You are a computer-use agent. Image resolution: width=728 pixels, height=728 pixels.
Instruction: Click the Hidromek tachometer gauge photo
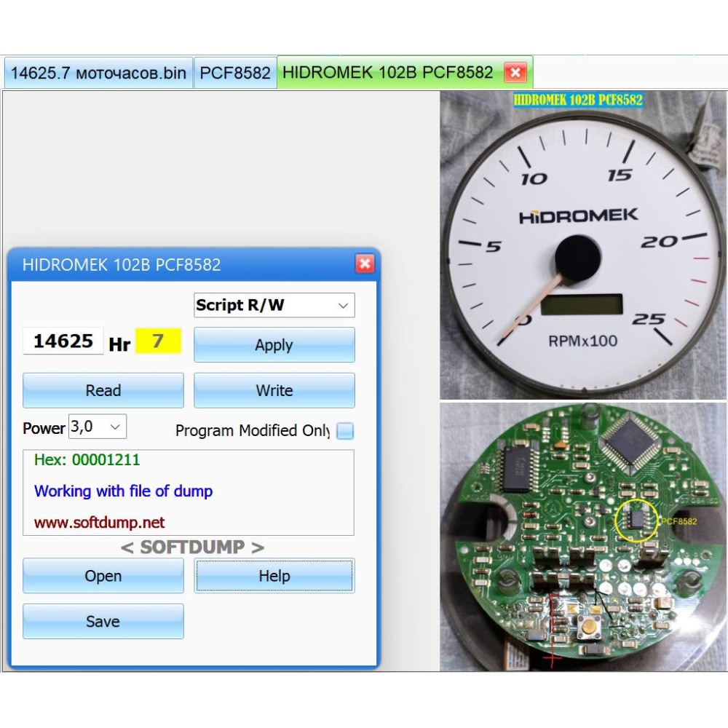pos(583,245)
